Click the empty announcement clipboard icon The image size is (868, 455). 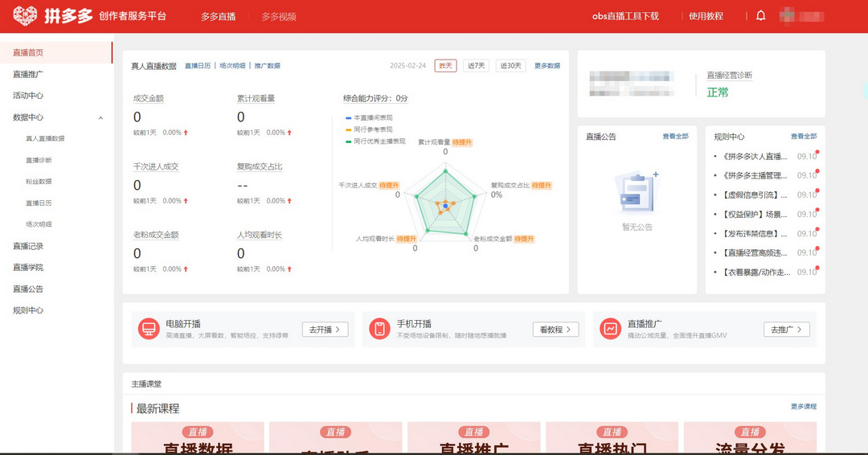(x=637, y=193)
